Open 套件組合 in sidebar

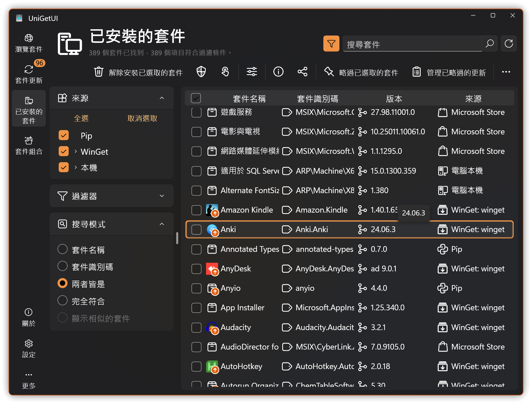tap(29, 146)
